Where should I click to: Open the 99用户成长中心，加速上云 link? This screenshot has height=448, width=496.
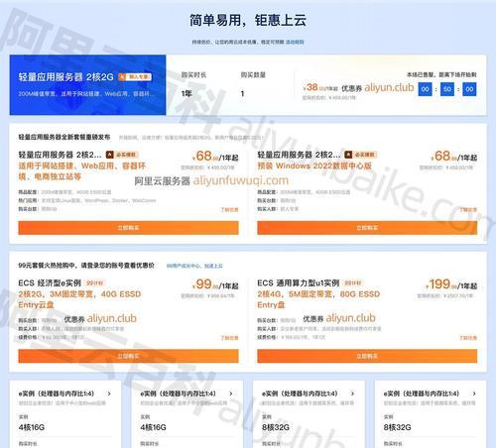(194, 266)
